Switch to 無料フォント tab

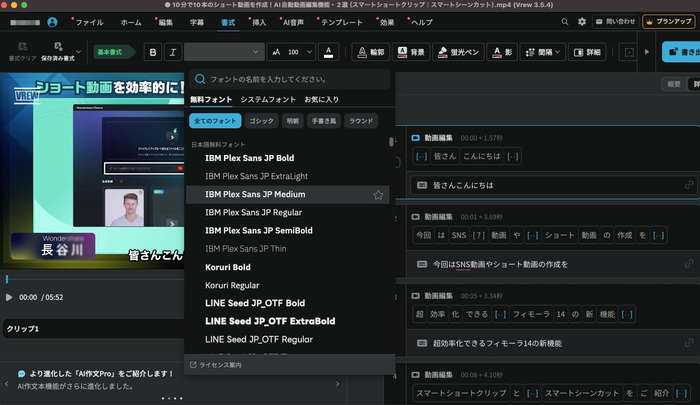pyautogui.click(x=211, y=100)
